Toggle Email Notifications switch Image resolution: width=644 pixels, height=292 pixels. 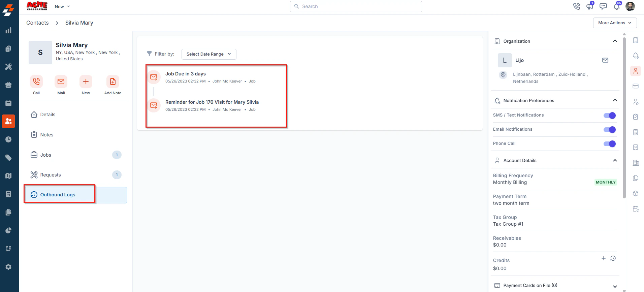(x=610, y=130)
